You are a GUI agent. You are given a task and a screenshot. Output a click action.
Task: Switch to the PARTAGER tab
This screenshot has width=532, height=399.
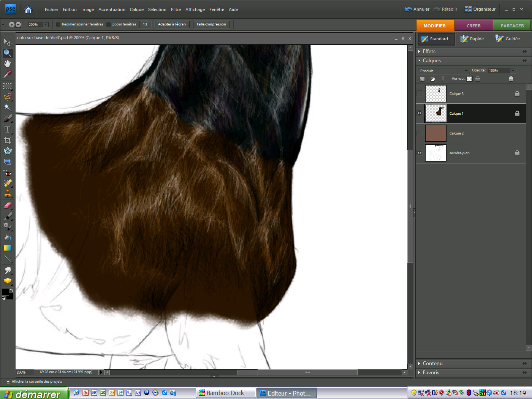click(512, 26)
